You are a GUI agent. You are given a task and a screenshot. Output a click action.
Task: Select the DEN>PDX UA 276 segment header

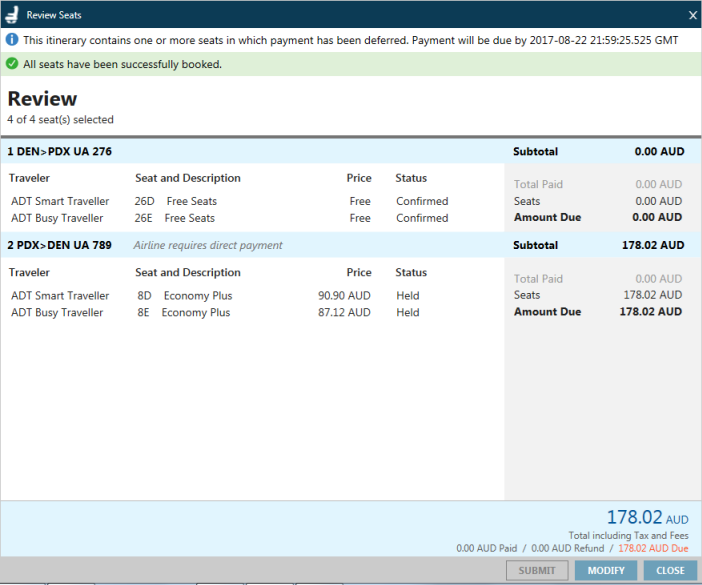point(60,152)
